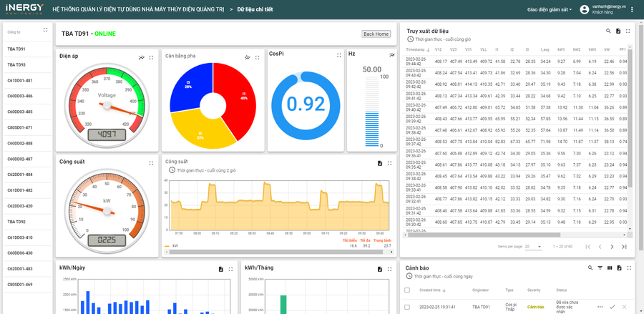The width and height of the screenshot is (644, 314).
Task: Open the items per page dropdown
Action: pos(534,246)
